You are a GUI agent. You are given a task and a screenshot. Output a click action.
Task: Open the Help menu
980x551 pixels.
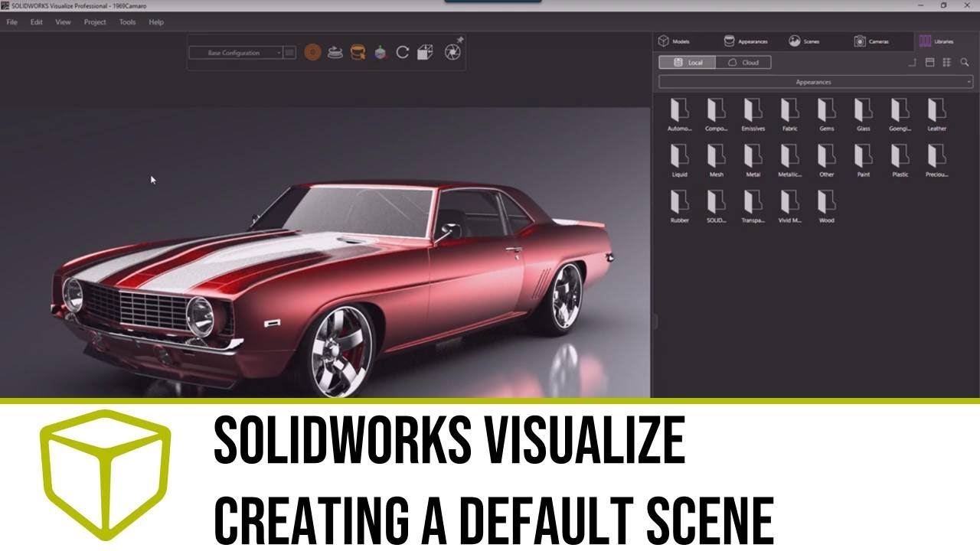pyautogui.click(x=156, y=22)
